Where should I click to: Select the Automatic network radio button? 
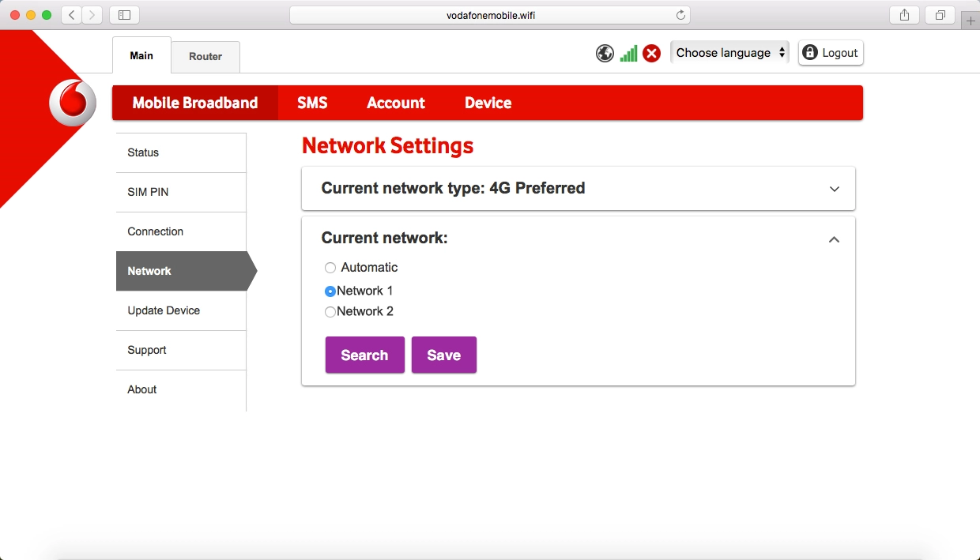click(330, 268)
